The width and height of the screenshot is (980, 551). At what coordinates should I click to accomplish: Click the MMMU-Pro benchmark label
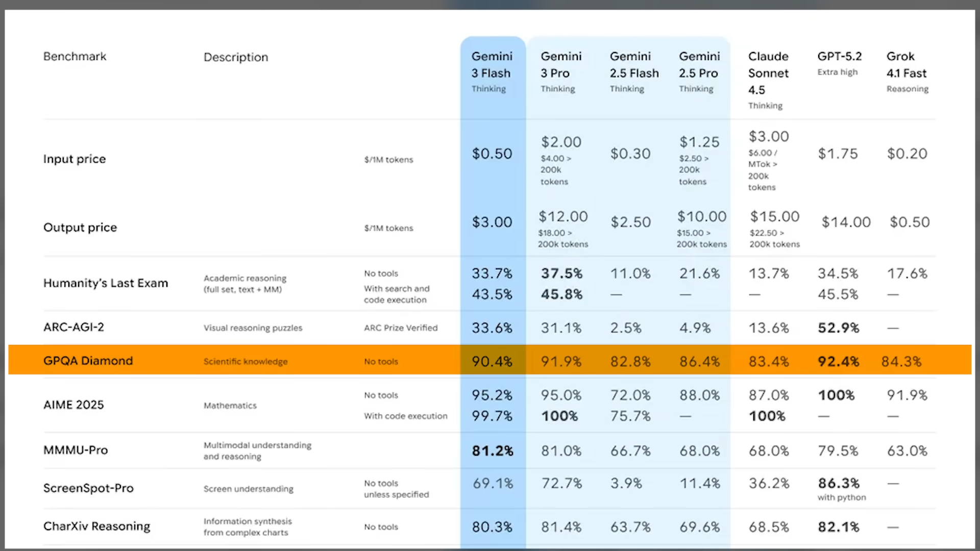click(76, 450)
